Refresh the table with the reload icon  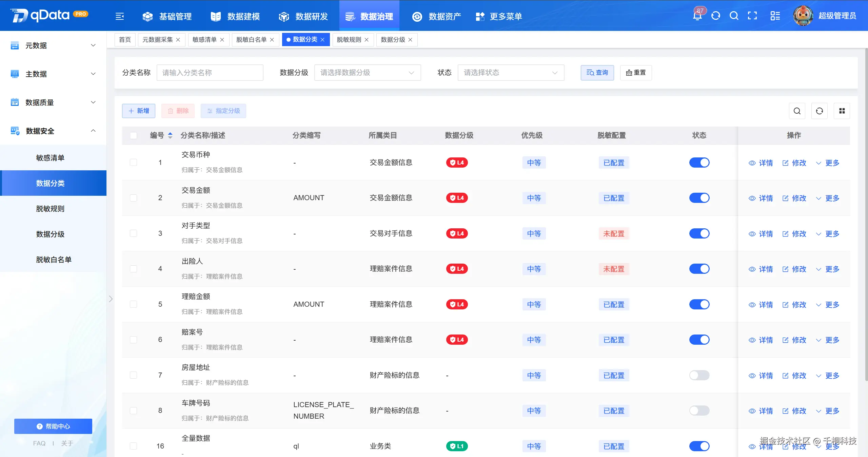coord(820,111)
